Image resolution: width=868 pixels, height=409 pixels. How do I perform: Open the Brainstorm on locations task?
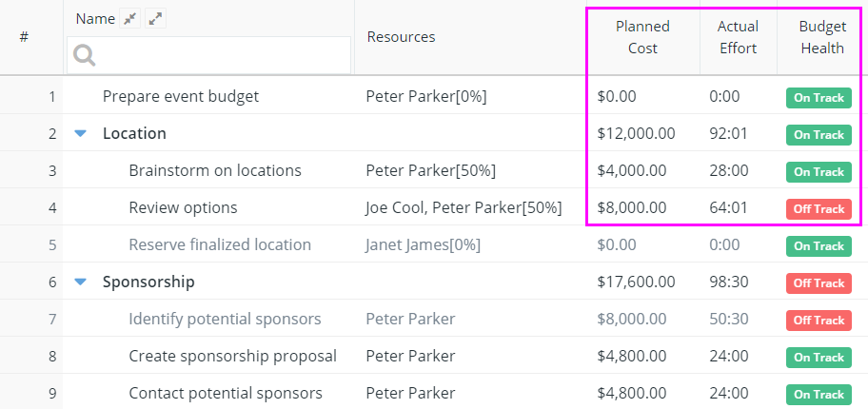click(215, 170)
